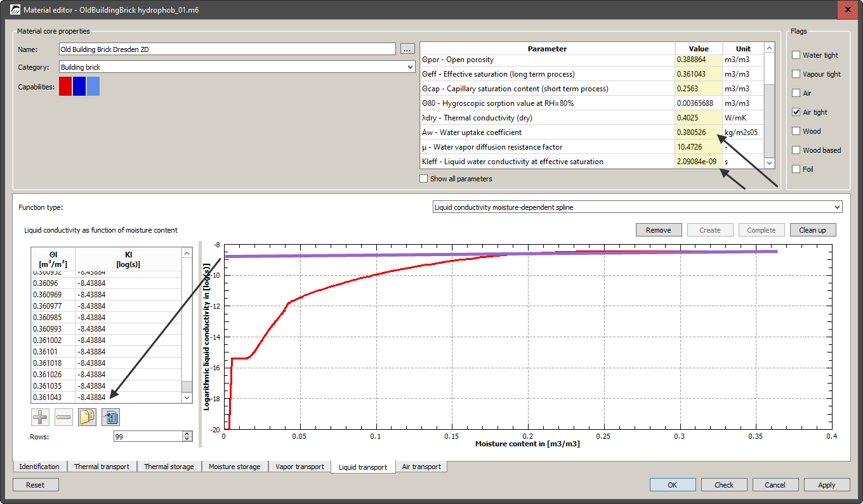Click the light blue capability swatch
Viewport: 863px width, 504px height.
(93, 86)
